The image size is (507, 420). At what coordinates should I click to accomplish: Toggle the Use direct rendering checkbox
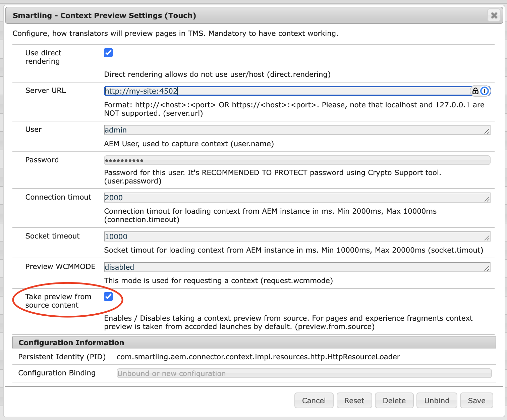pos(108,53)
